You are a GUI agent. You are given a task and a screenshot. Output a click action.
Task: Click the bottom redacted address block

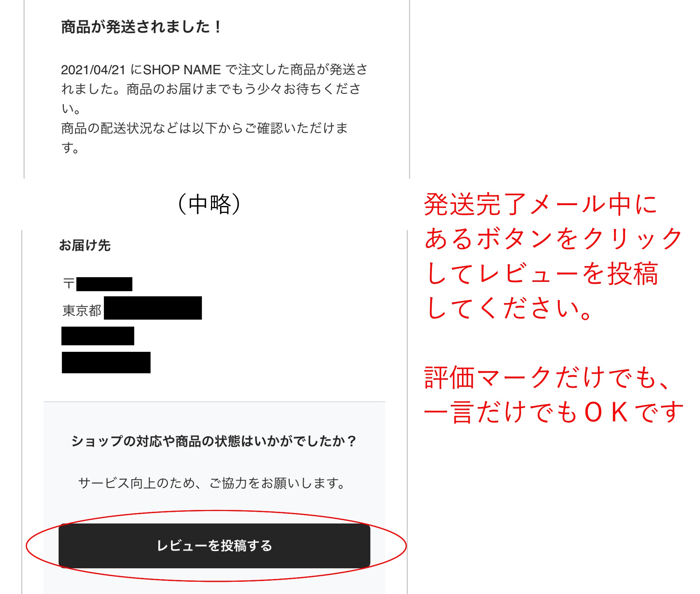tap(106, 362)
